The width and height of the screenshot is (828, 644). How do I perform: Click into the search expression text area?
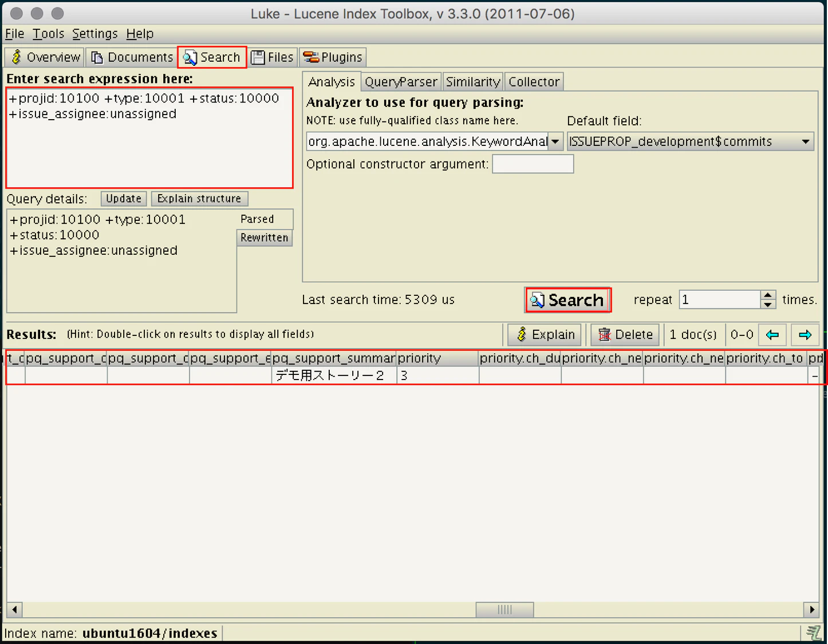pos(149,138)
